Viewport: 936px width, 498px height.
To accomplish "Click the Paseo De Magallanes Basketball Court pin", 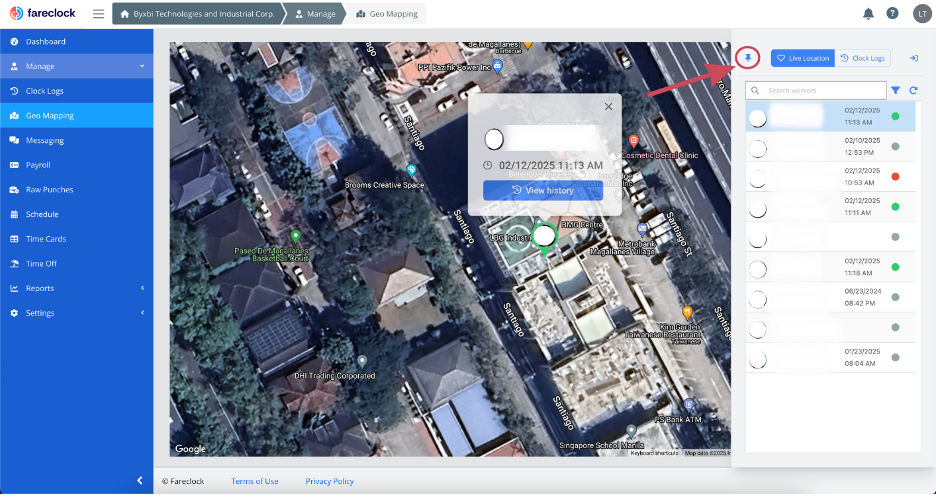I will (294, 235).
